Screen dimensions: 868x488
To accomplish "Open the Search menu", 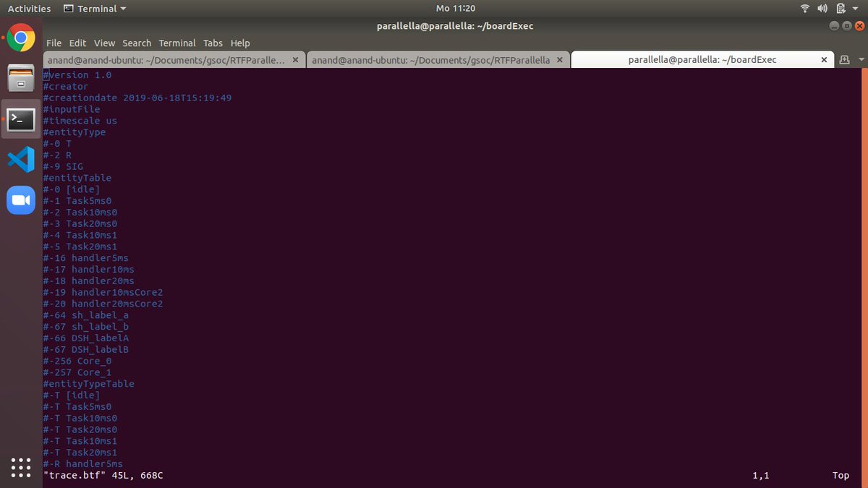I will pyautogui.click(x=137, y=43).
